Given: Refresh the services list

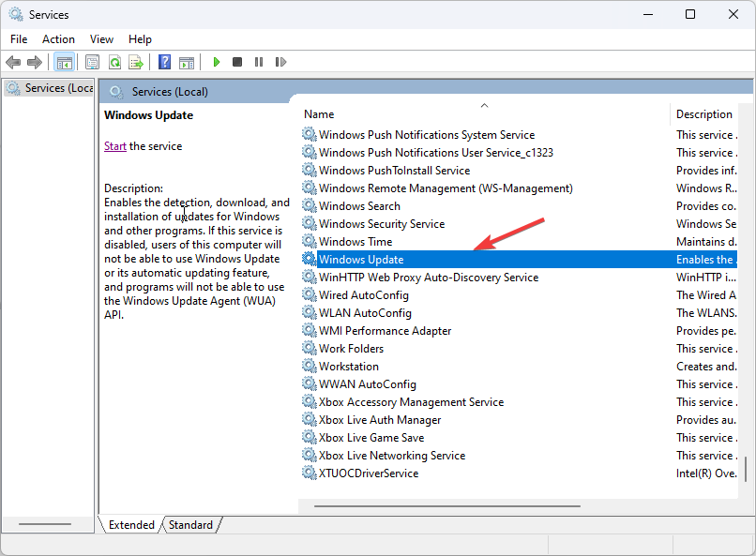Looking at the screenshot, I should point(114,62).
